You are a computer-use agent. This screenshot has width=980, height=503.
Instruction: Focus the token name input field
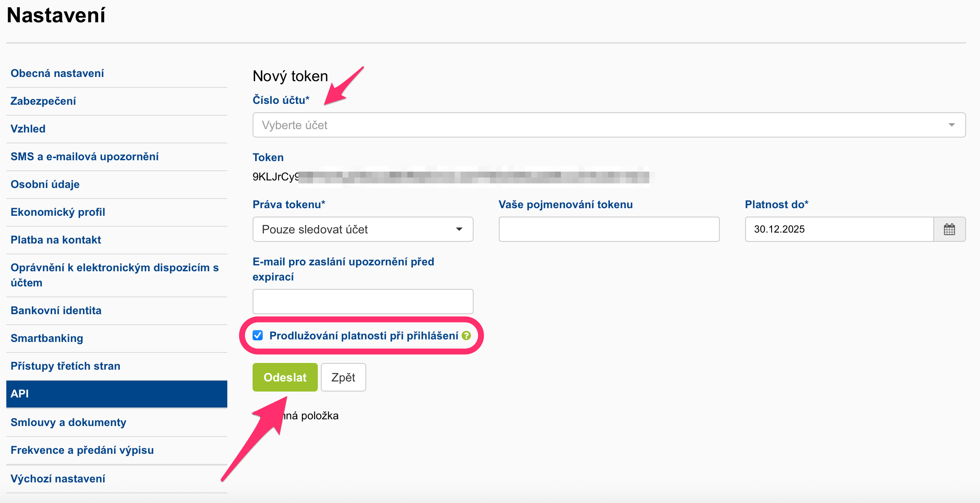tap(609, 229)
